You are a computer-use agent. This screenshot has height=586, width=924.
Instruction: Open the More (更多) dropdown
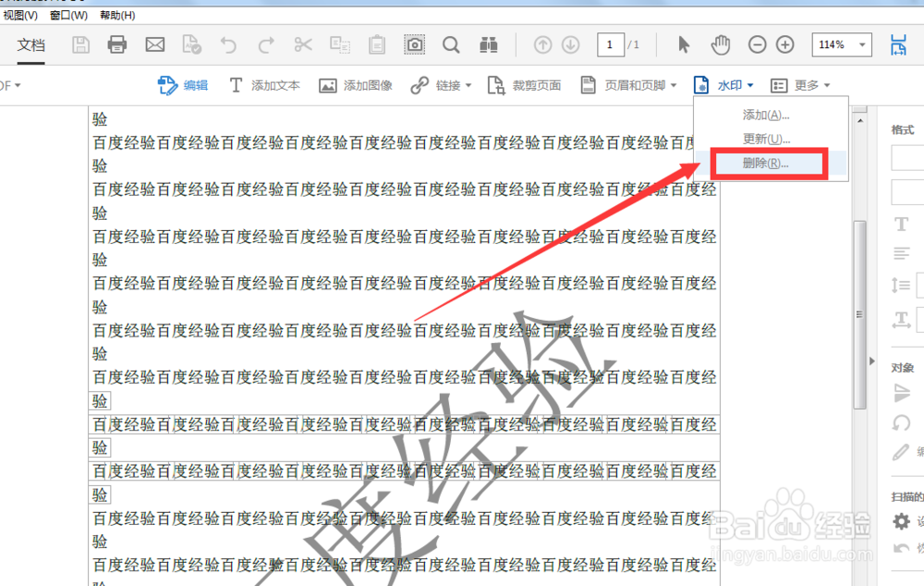click(800, 85)
